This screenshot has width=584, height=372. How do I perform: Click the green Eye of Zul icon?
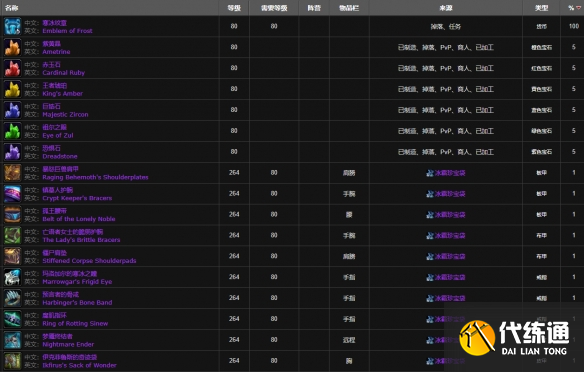click(12, 131)
